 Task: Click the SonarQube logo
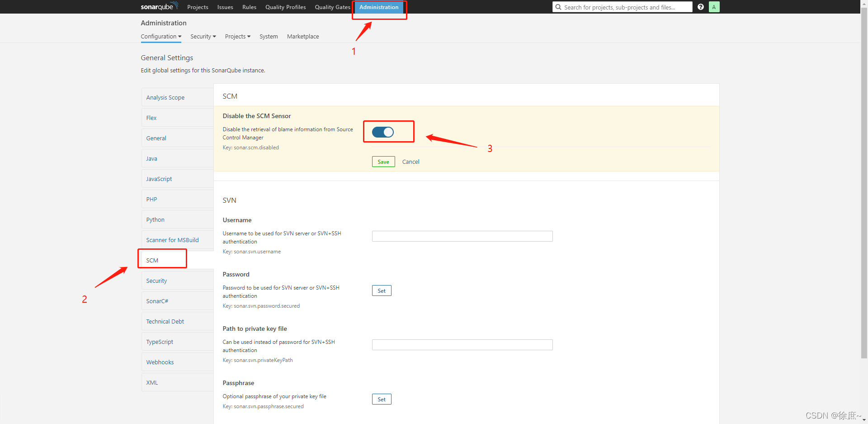[x=159, y=6]
